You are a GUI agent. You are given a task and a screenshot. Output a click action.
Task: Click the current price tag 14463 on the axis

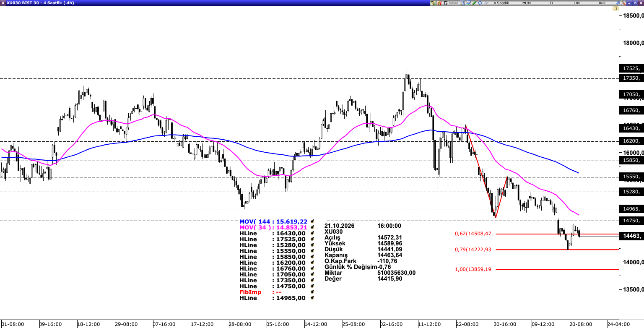[x=631, y=236]
